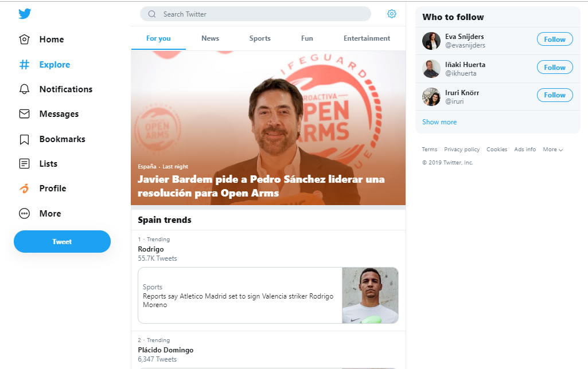The image size is (588, 369).
Task: Follow Iruri Knörr
Action: pos(554,95)
